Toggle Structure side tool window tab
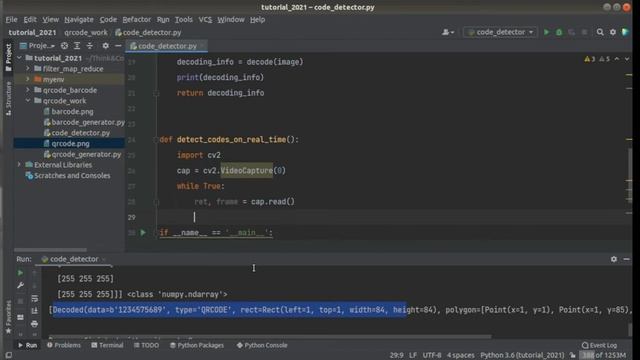The image size is (640, 360). pyautogui.click(x=8, y=98)
